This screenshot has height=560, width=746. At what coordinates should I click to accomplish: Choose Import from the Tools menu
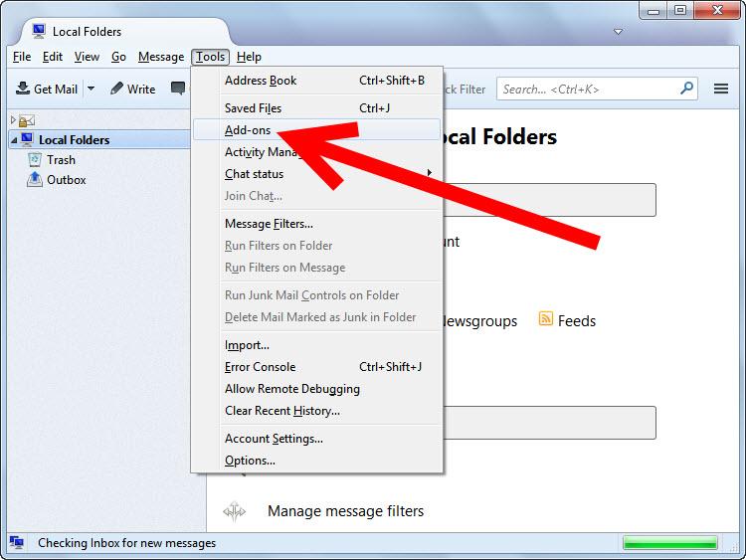point(317,345)
